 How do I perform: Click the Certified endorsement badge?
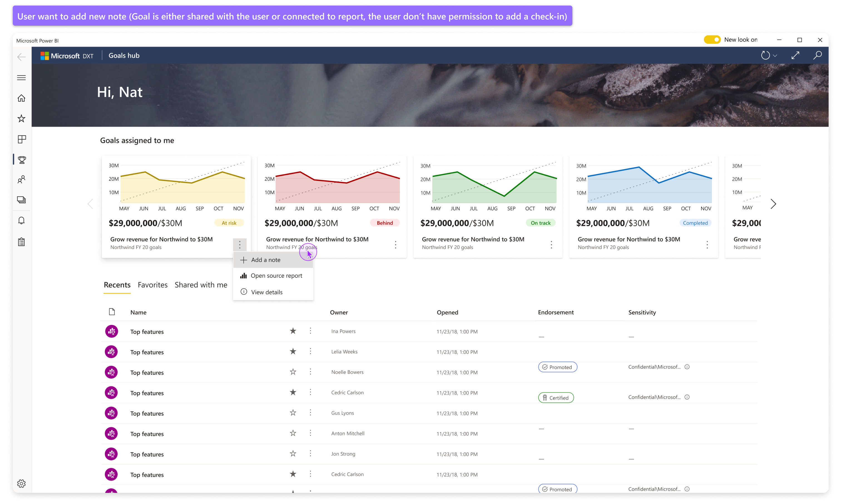pyautogui.click(x=556, y=398)
